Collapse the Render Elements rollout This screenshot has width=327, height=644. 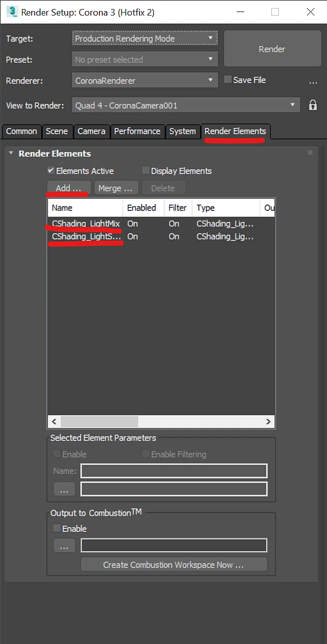11,153
